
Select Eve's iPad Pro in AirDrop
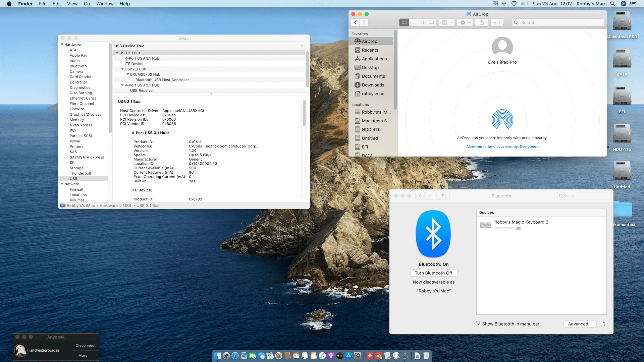pyautogui.click(x=502, y=50)
